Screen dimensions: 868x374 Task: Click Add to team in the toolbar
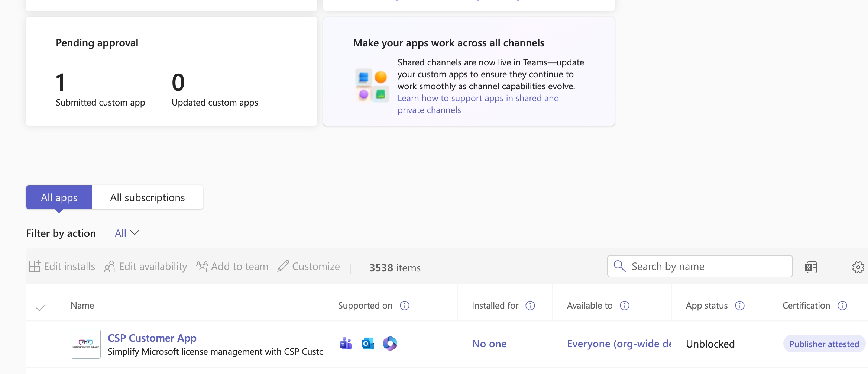tap(232, 266)
